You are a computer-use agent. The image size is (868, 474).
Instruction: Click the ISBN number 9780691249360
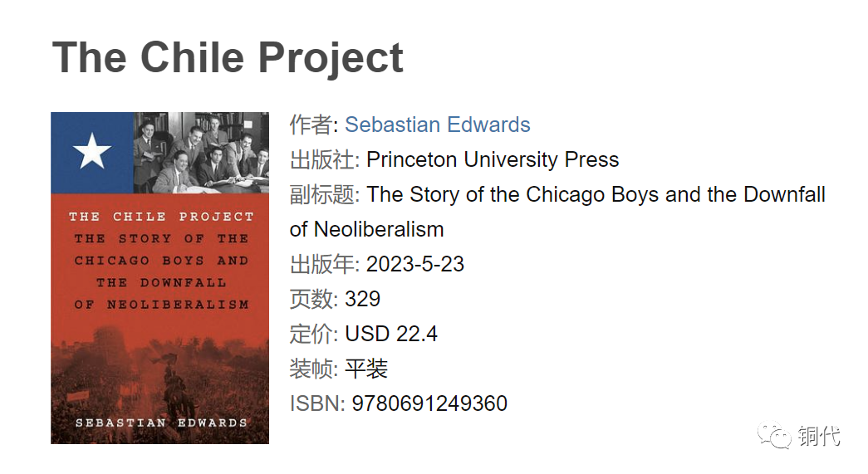click(x=429, y=403)
